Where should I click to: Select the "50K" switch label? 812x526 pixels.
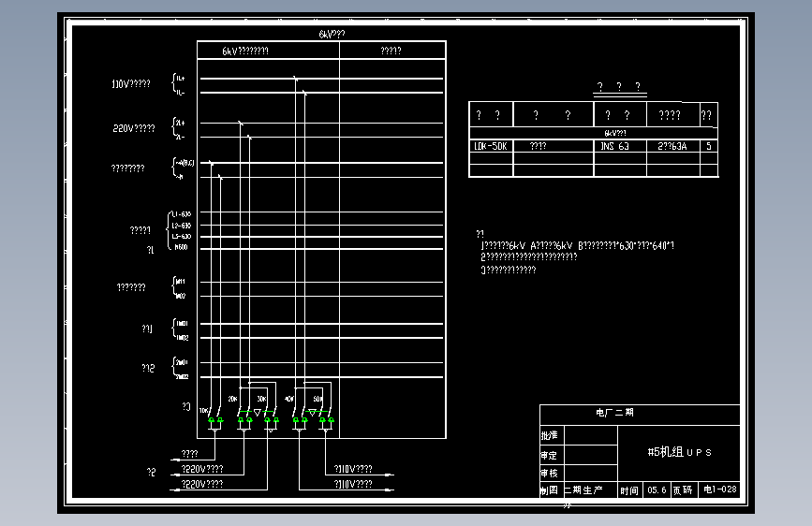(x=317, y=399)
